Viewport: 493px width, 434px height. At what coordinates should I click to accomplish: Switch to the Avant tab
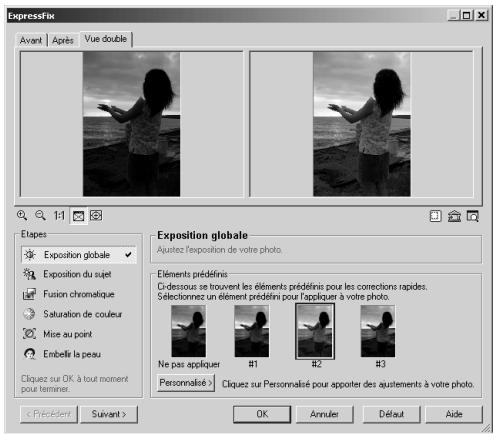(x=31, y=40)
